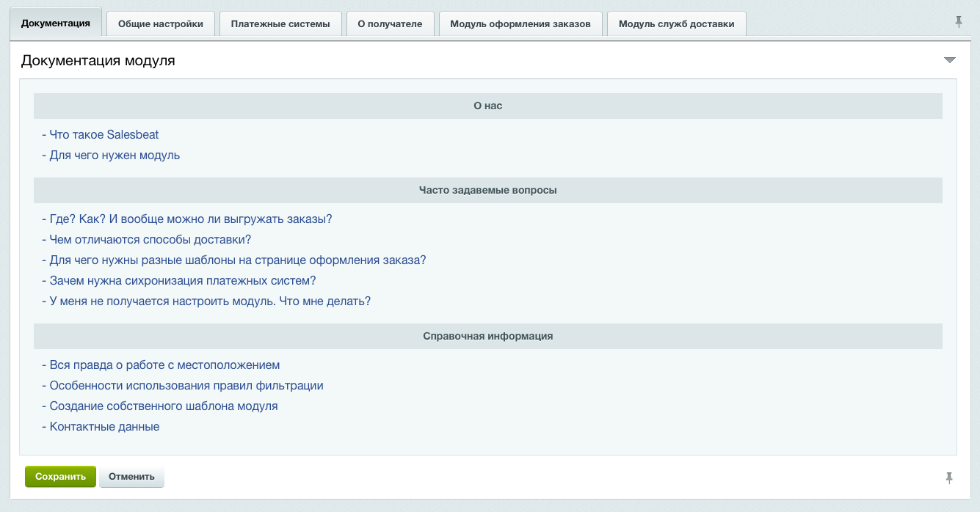Follow the payment systems synchronization link
This screenshot has height=512, width=980.
pyautogui.click(x=182, y=279)
